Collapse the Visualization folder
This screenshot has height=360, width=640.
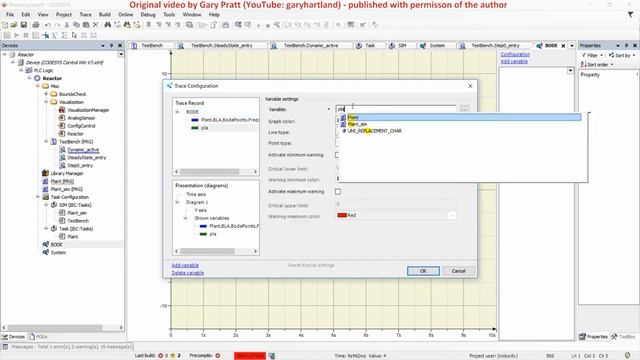(46, 102)
